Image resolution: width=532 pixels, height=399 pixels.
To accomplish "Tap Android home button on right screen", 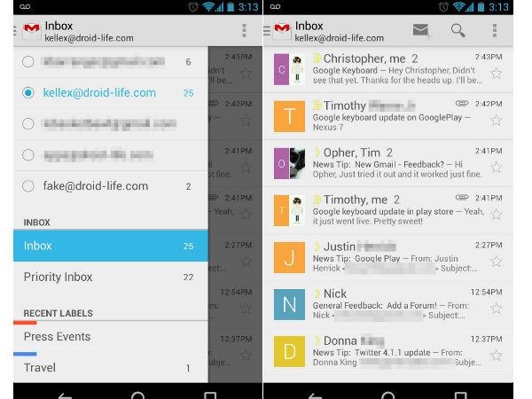I will pos(387,395).
